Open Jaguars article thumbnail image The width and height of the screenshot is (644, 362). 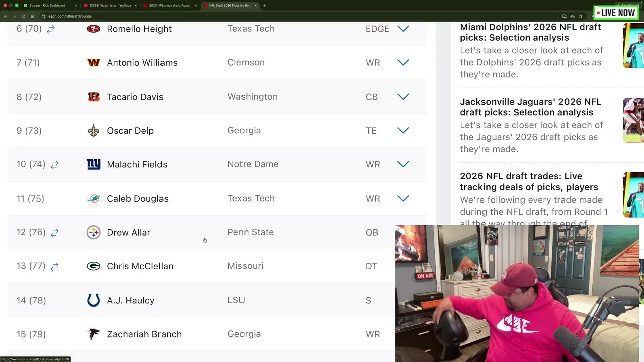[633, 120]
